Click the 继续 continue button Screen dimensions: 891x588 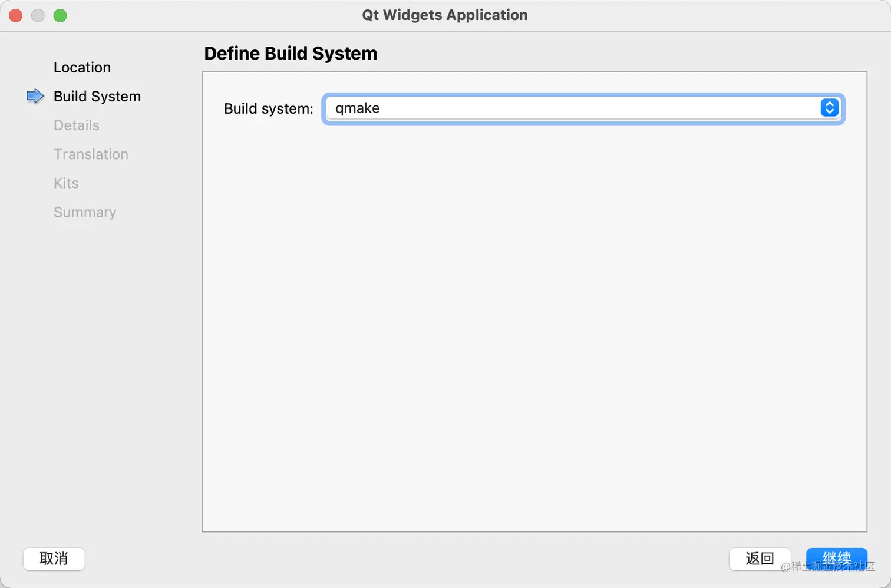click(837, 559)
